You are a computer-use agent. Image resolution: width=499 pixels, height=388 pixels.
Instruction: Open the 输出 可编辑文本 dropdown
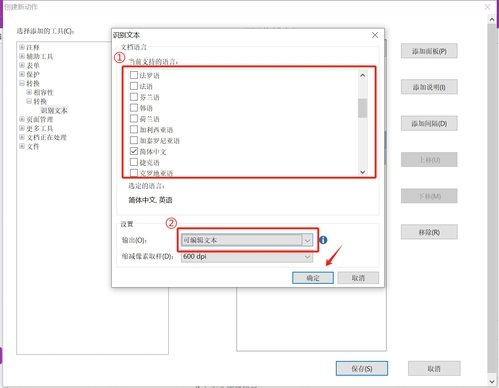coord(247,240)
